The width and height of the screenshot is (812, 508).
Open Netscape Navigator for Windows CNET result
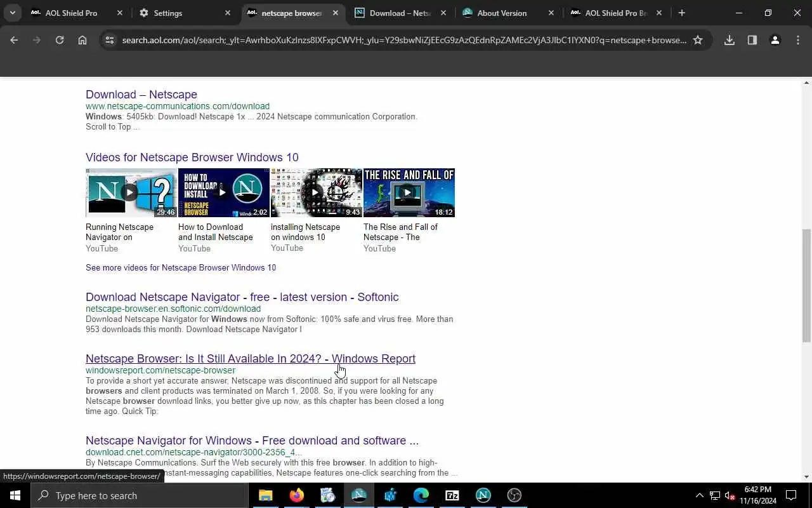click(252, 441)
